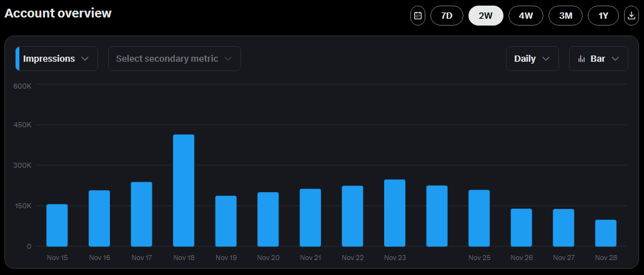Select the Nov 23 impressions bar
The width and height of the screenshot is (644, 275).
tap(395, 213)
